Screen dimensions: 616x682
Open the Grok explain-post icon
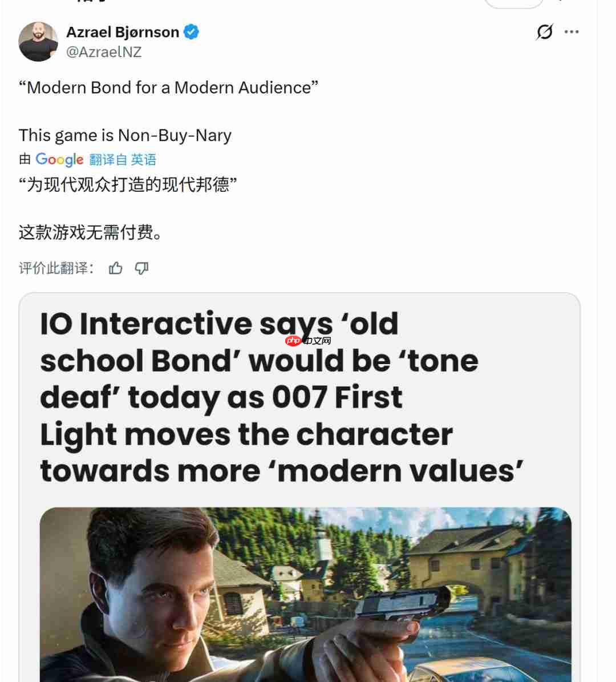tap(544, 32)
